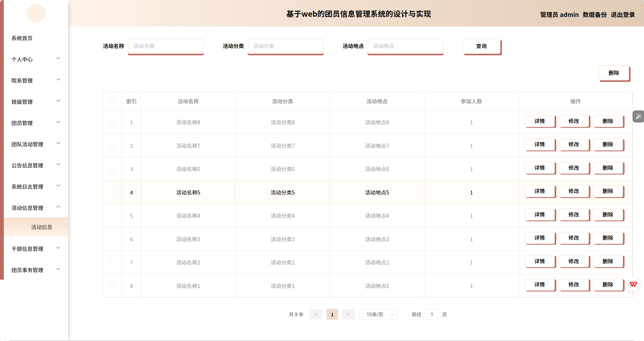Click page number 1 in pagination
The image size is (644, 341).
pyautogui.click(x=332, y=314)
